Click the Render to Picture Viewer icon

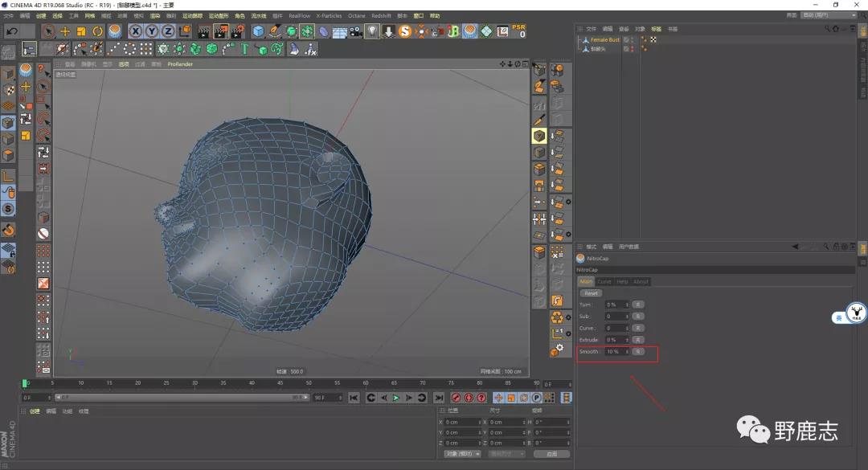pyautogui.click(x=220, y=31)
